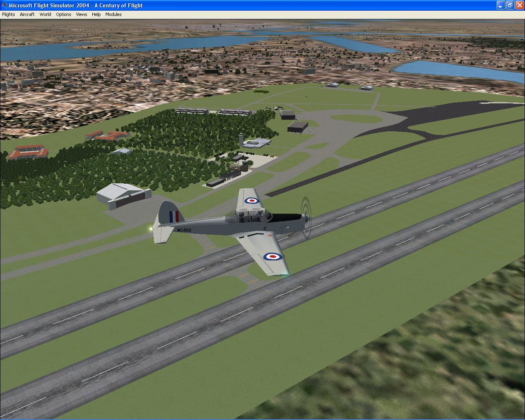Minimize the Flight Simulator window

pos(501,5)
